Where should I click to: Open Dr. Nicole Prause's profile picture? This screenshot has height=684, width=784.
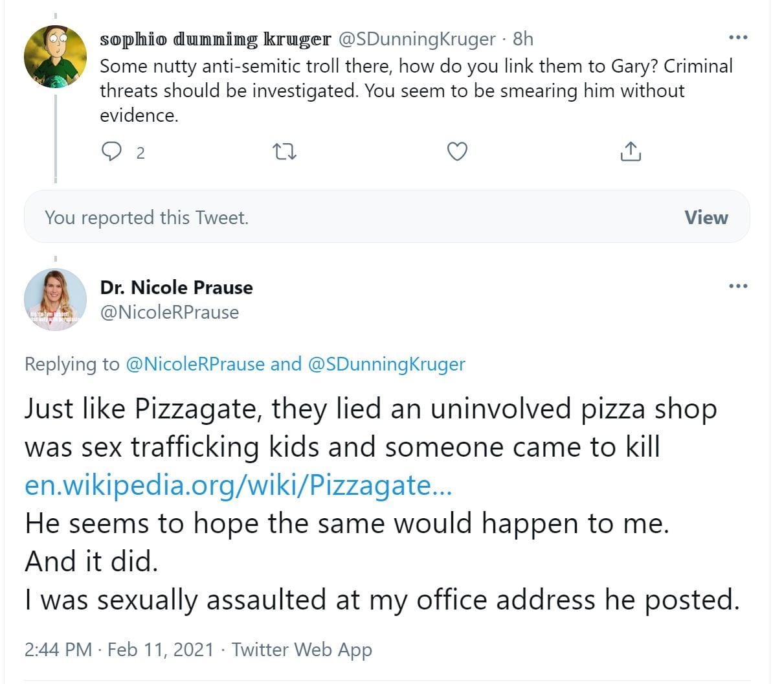point(55,299)
